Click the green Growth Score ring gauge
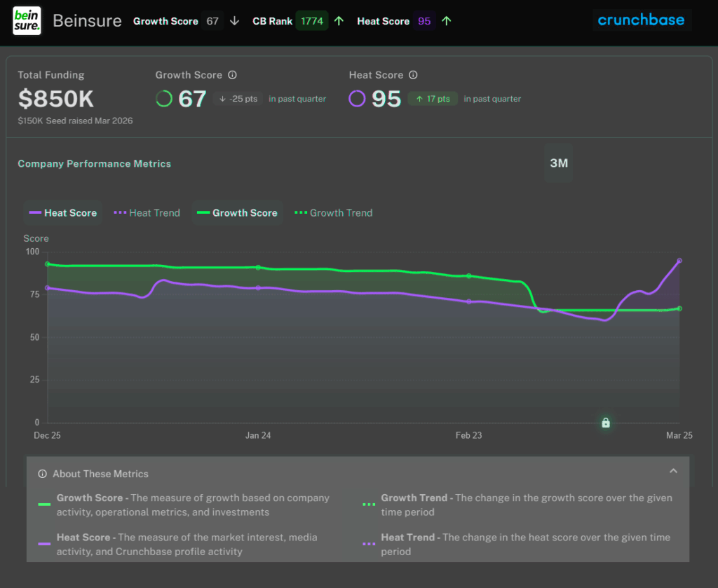 point(164,98)
